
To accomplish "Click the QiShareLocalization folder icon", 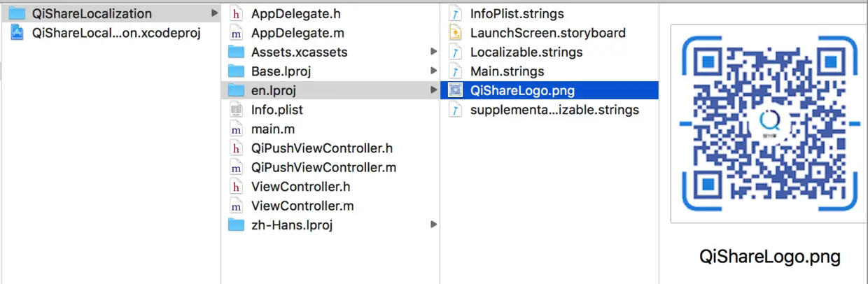I will click(16, 13).
